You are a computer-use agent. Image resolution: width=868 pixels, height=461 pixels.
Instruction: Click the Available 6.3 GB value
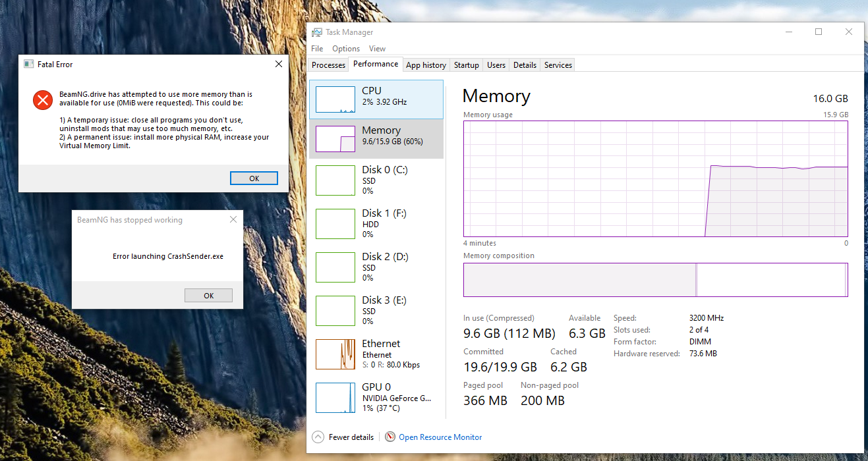587,333
